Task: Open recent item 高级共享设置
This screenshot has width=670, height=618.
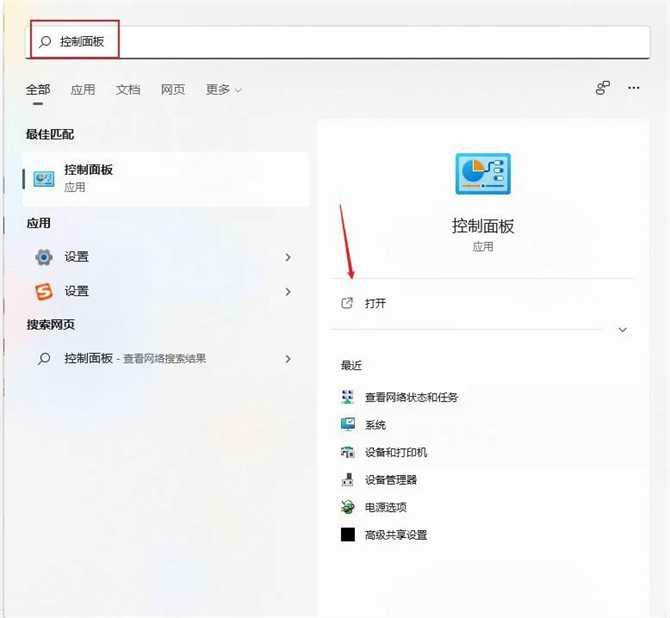Action: (x=396, y=535)
